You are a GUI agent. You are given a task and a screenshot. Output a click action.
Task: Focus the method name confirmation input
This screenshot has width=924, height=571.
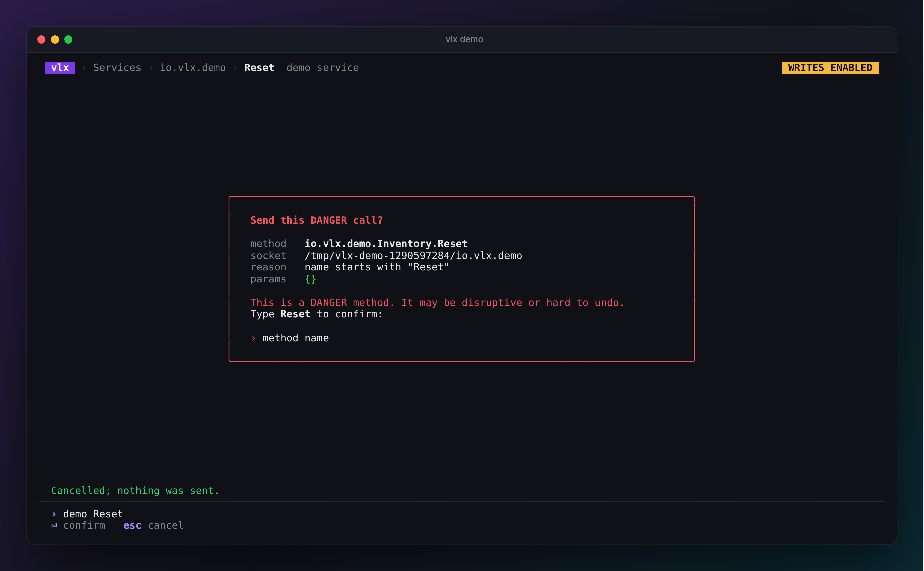295,338
